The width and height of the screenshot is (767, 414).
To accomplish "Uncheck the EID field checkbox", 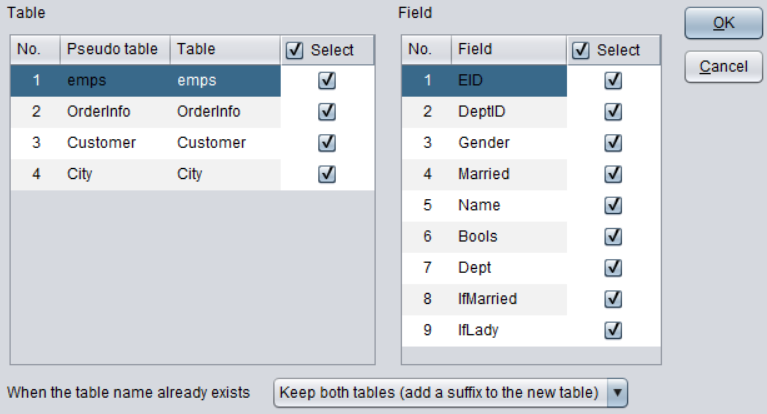I will pyautogui.click(x=613, y=80).
